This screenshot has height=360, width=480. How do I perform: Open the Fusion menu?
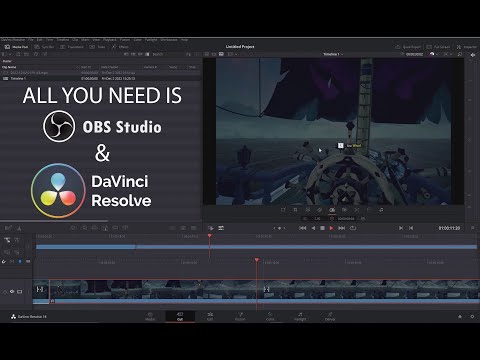[125, 40]
